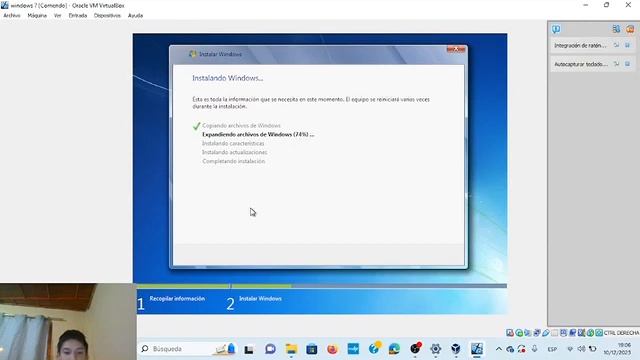
Task: Click the 'CTRL DERECHA' host key indicator
Action: point(621,333)
